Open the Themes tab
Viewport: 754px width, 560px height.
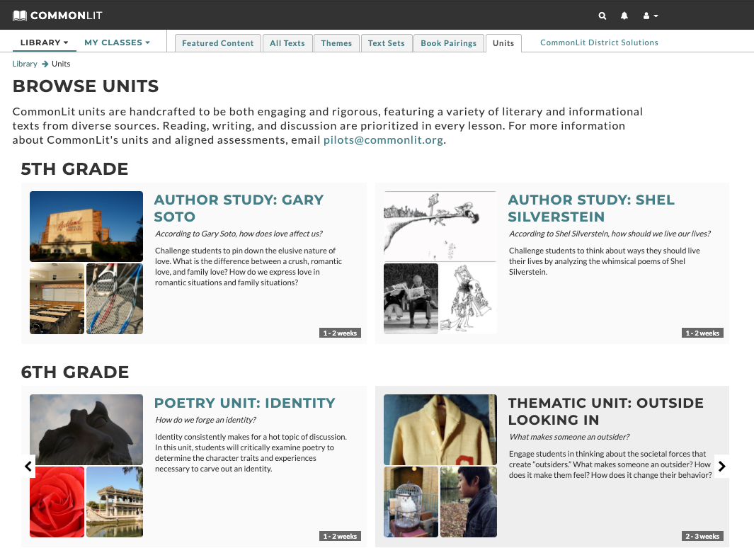click(x=336, y=42)
